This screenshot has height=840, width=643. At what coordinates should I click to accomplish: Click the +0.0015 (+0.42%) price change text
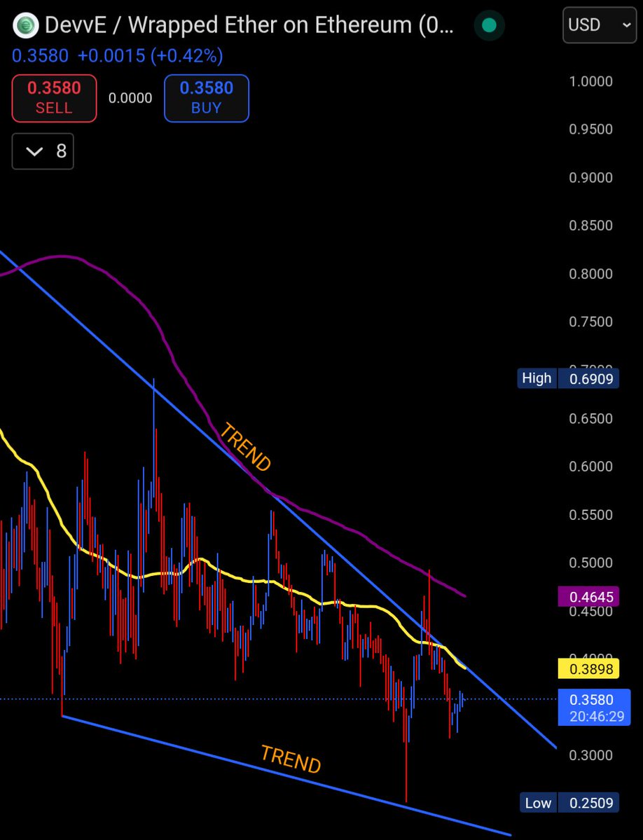click(151, 56)
